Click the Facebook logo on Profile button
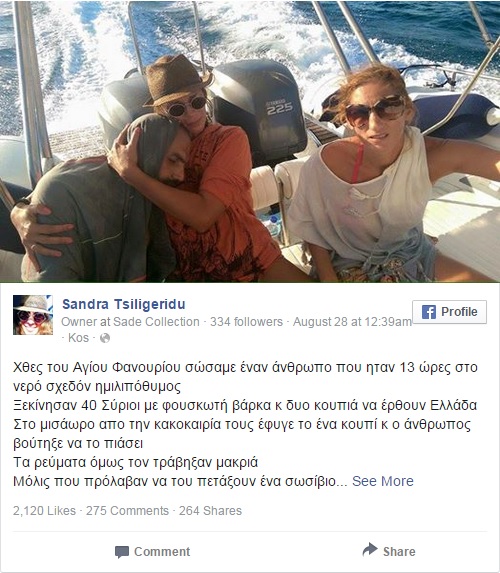The width and height of the screenshot is (500, 573). tap(429, 312)
